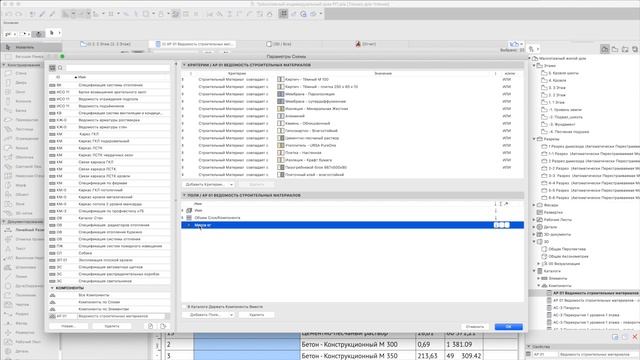Viewport: 640px width, 360px height.
Task: Switch to the '[3D / Все]' tab
Action: (x=279, y=44)
